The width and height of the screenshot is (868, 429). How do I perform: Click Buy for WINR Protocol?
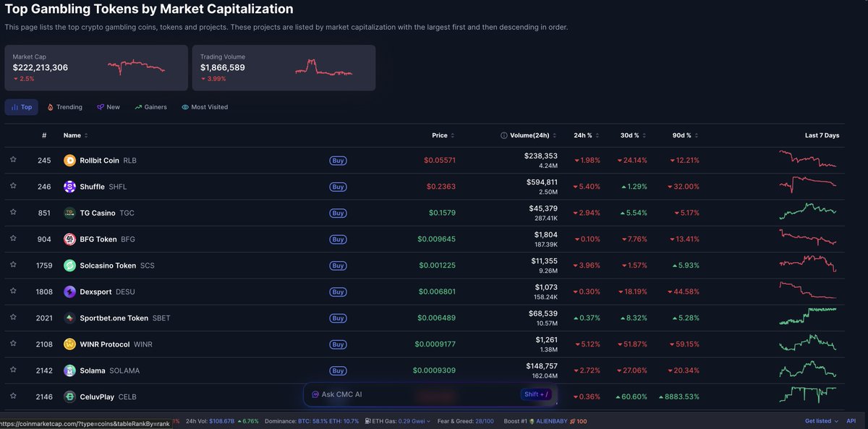338,344
